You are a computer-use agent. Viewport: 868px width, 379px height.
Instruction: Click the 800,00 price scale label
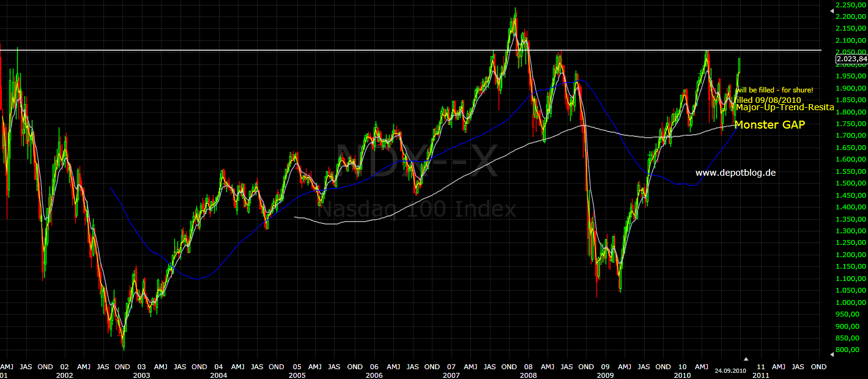(847, 350)
